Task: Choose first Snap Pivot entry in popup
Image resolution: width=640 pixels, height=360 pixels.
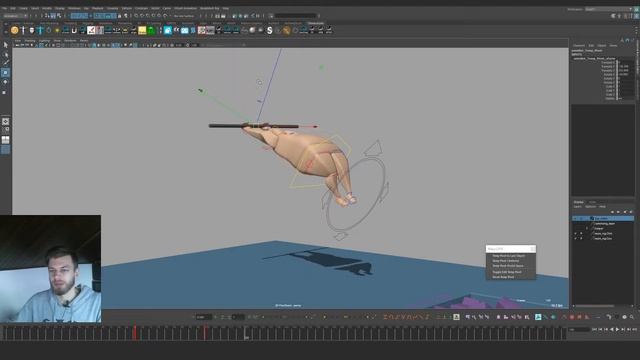Action: click(509, 256)
